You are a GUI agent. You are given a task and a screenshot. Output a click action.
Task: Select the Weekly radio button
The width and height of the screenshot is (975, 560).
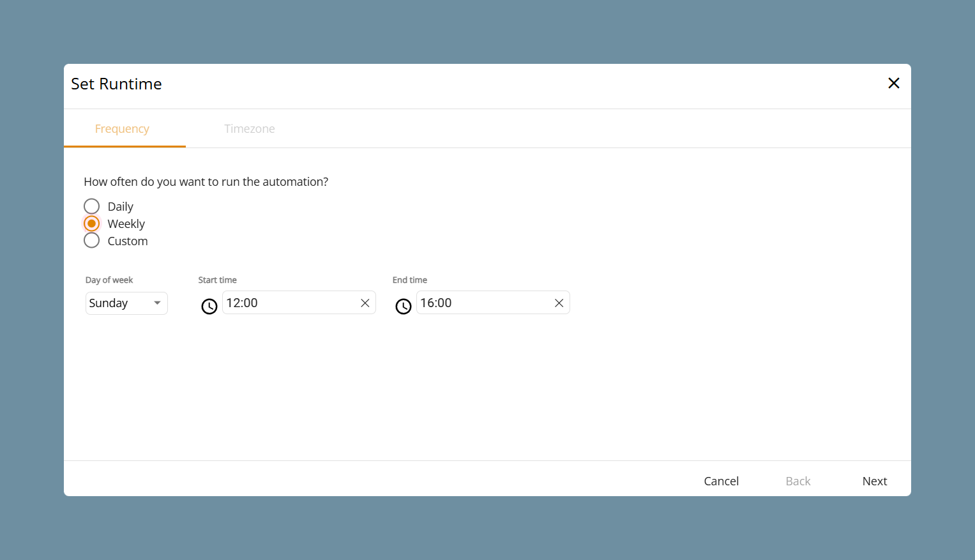(92, 223)
